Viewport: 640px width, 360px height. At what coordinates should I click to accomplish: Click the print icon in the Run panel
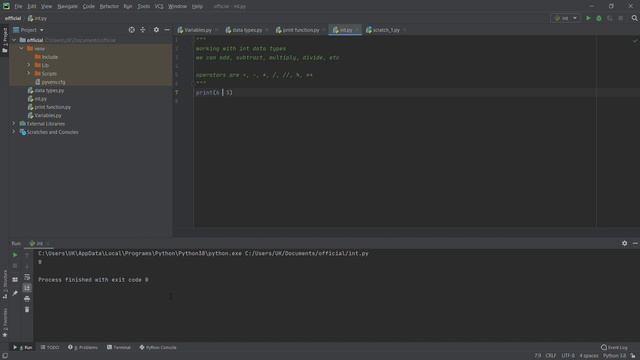click(x=27, y=299)
